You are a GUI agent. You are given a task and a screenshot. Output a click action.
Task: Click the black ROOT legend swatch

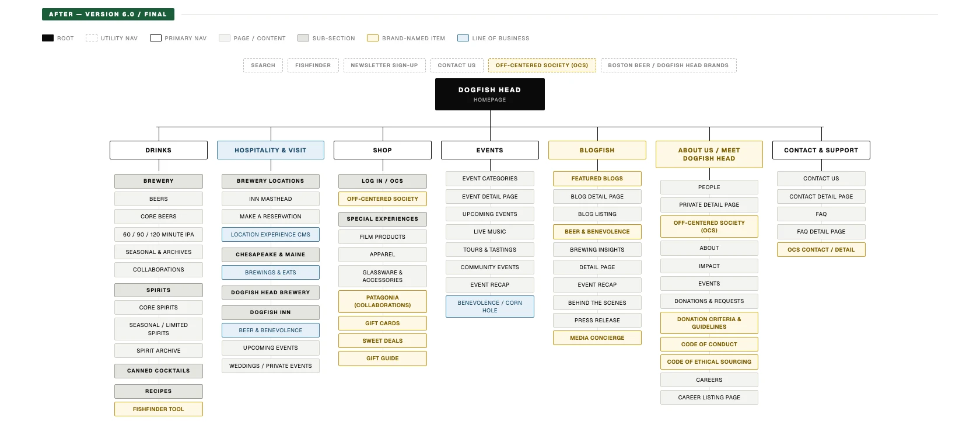tap(48, 38)
